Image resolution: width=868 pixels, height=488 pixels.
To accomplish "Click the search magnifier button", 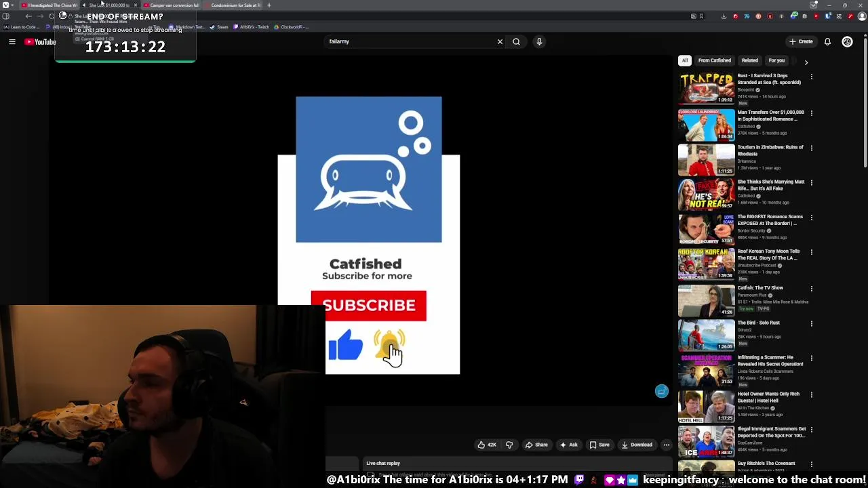I will pos(516,41).
